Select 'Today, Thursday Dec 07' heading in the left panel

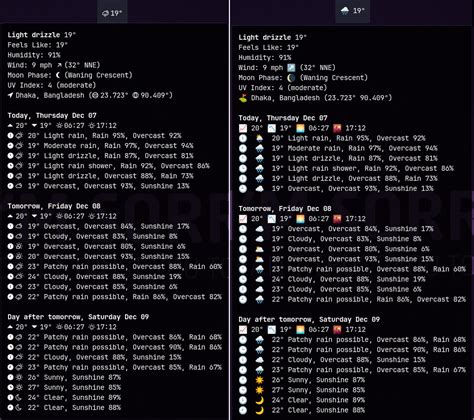click(x=52, y=116)
